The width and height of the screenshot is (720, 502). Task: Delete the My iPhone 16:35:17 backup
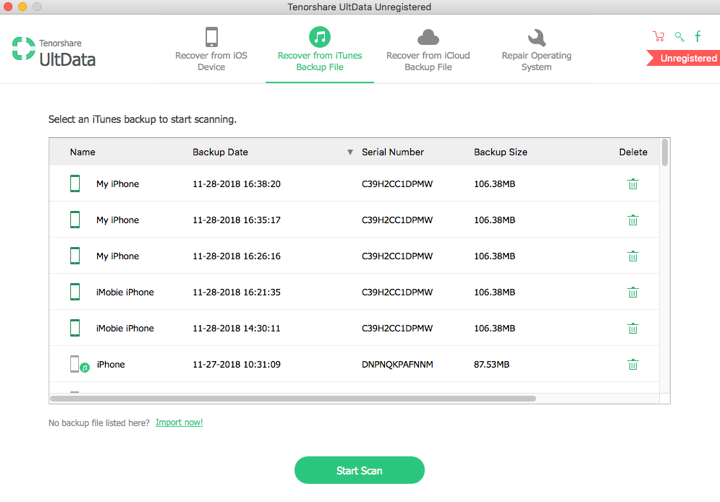[x=632, y=220]
